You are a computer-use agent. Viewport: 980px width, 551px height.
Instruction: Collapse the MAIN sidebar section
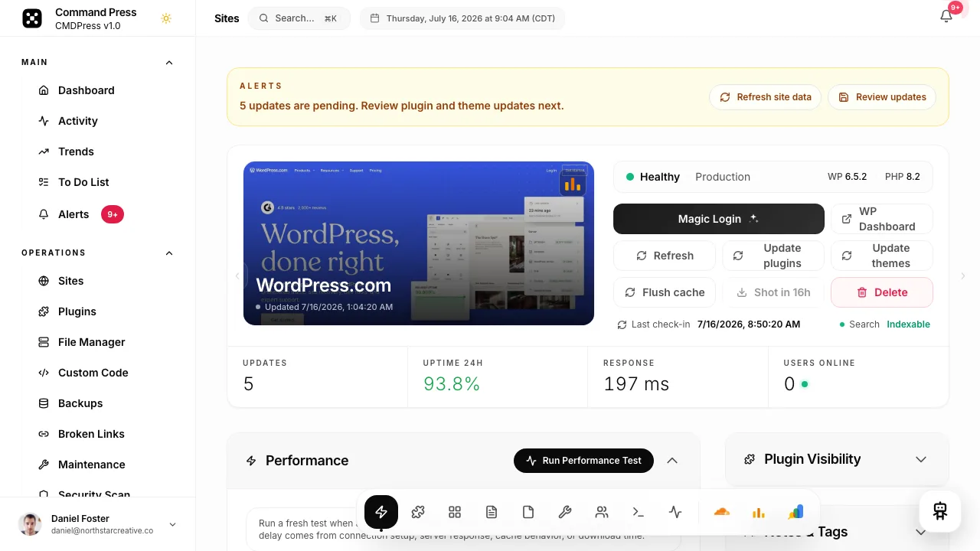[x=169, y=62]
